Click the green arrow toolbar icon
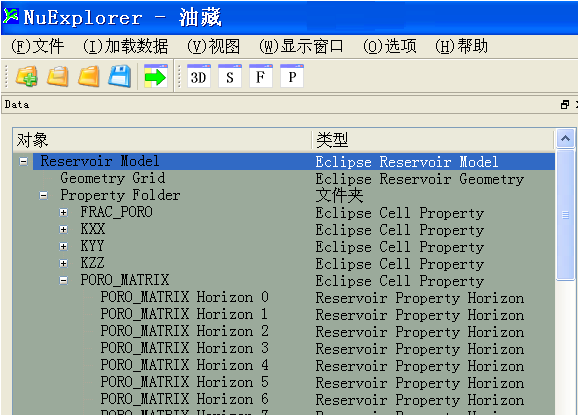The width and height of the screenshot is (578, 416). tap(156, 76)
